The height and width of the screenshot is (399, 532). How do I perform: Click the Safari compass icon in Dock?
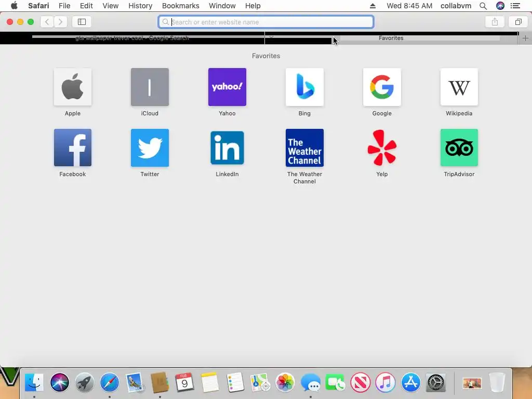(x=110, y=382)
